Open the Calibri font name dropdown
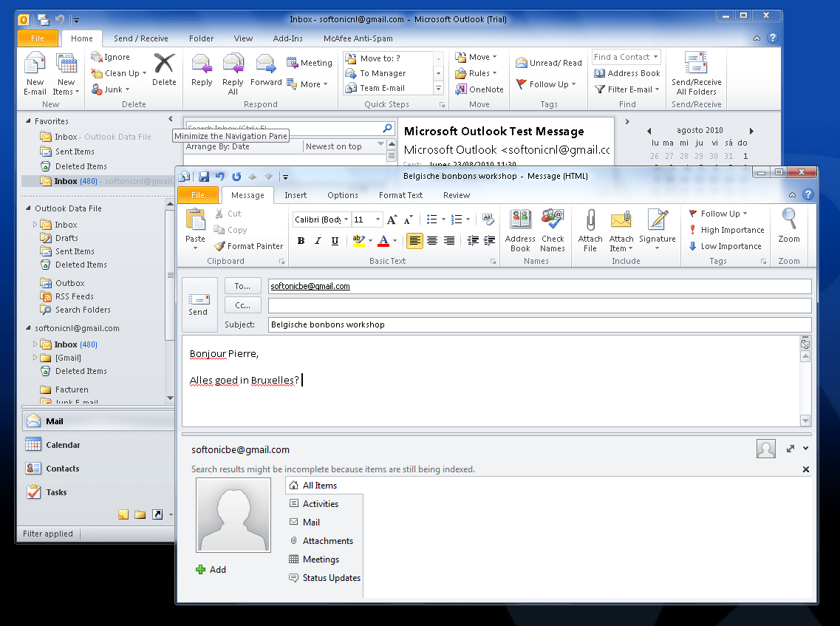 (346, 220)
